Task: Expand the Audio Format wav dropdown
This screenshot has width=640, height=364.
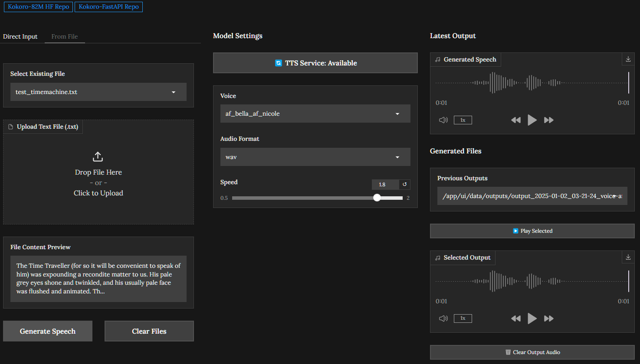Action: (315, 157)
